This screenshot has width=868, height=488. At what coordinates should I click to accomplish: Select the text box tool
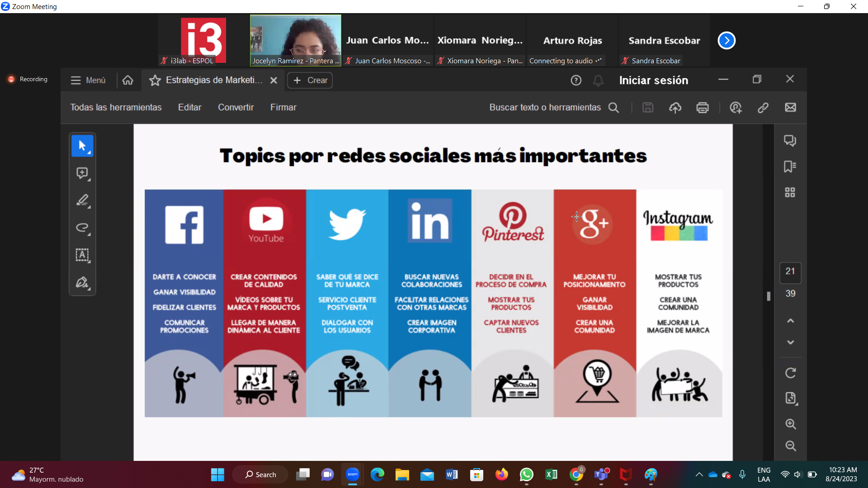[x=82, y=255]
